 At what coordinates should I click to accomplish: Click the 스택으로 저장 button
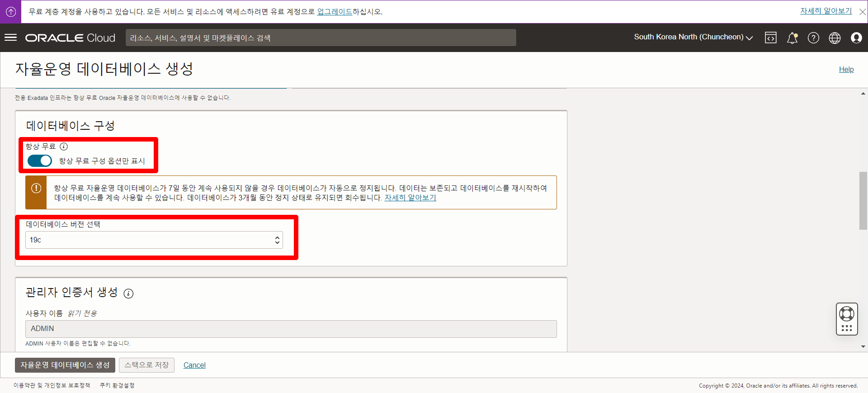147,365
